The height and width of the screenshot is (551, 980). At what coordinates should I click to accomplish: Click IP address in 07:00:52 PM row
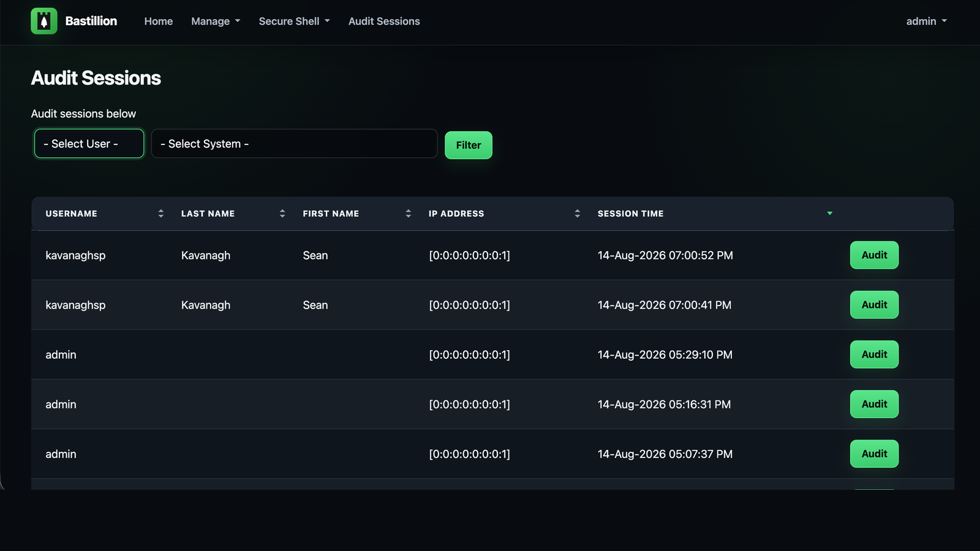[469, 255]
